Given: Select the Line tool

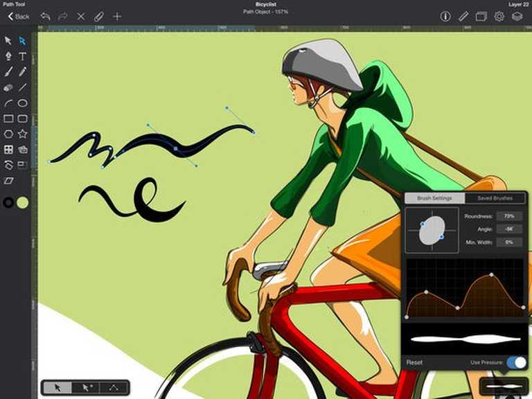Looking at the screenshot, I should coord(22,87).
